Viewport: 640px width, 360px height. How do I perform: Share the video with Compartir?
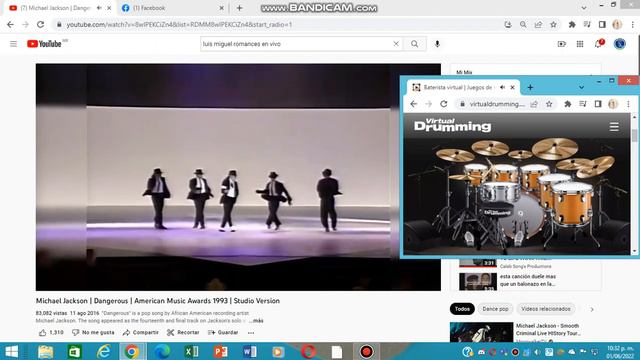click(x=140, y=333)
